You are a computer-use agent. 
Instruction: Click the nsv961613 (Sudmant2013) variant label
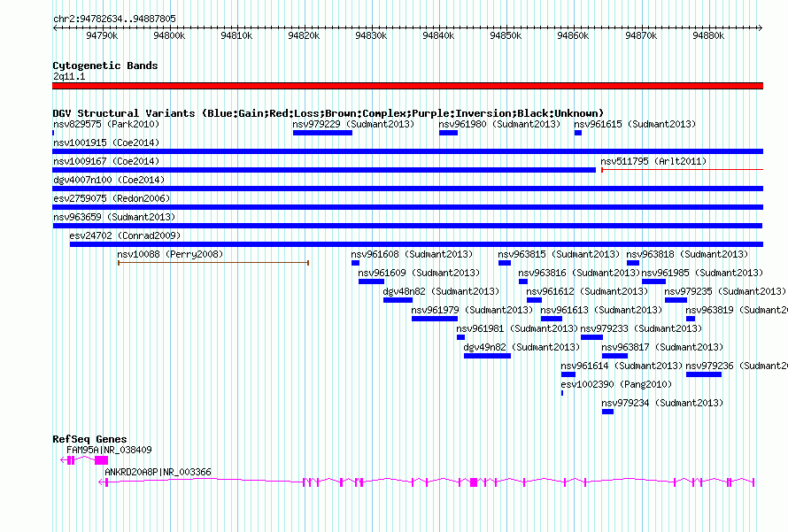(601, 310)
